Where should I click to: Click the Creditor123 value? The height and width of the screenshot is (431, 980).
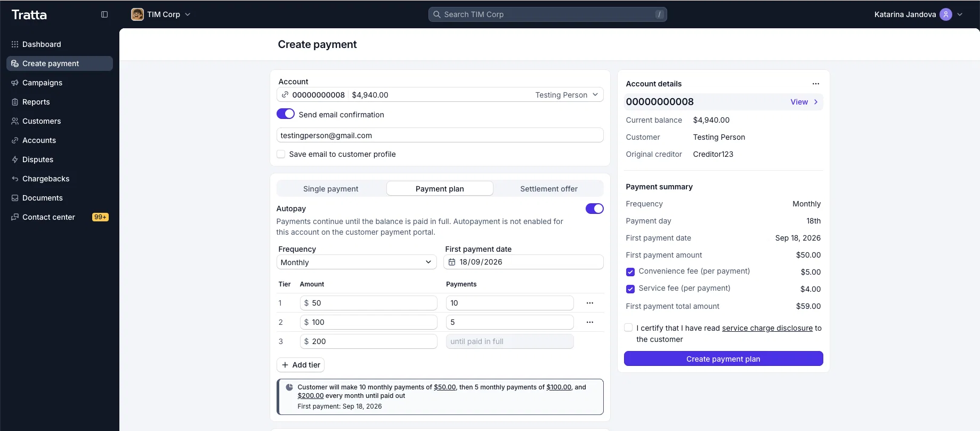[713, 154]
